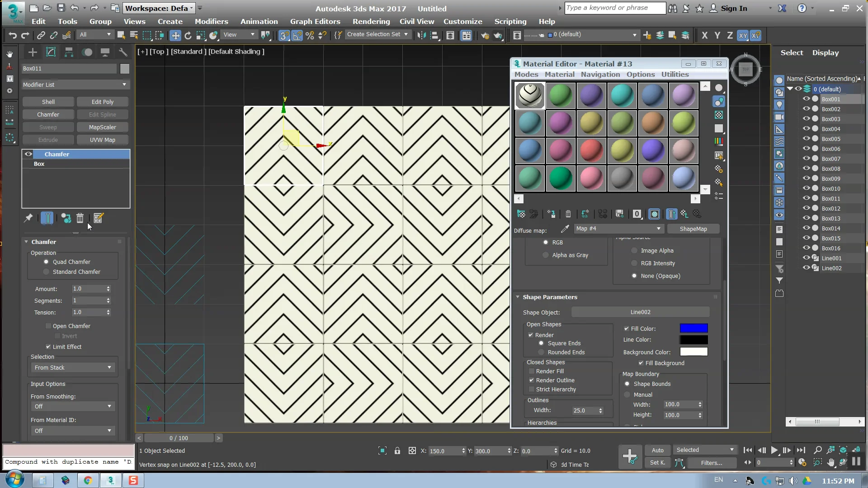The width and height of the screenshot is (868, 488).
Task: Open the white Background Color swatch
Action: click(x=693, y=352)
